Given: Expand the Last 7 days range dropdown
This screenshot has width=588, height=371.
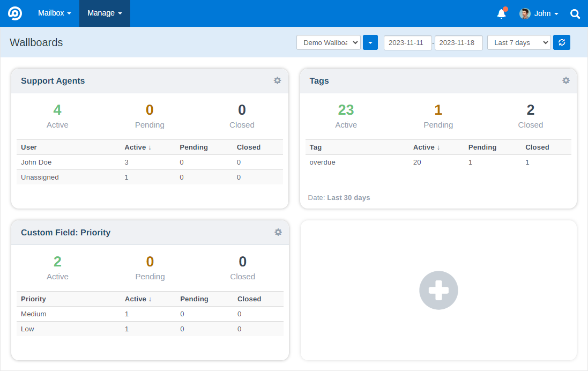Looking at the screenshot, I should point(519,42).
